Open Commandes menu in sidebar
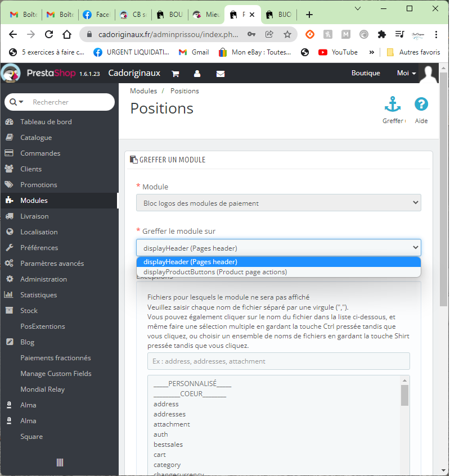This screenshot has height=476, width=450. pyautogui.click(x=40, y=153)
